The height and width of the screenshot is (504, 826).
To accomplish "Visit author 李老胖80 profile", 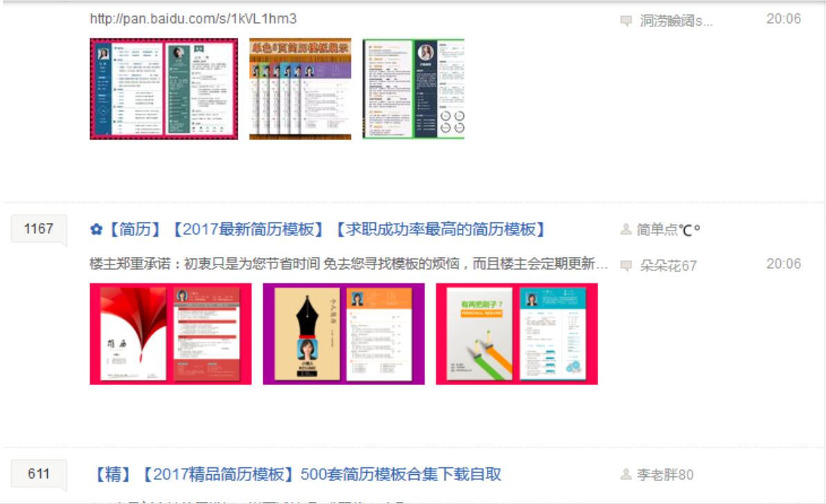I will click(x=665, y=474).
